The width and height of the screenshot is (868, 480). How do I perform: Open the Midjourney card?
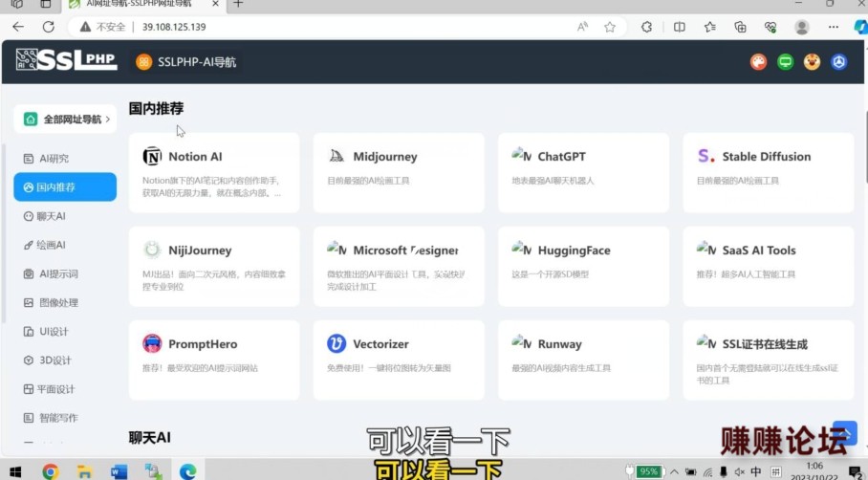click(399, 172)
